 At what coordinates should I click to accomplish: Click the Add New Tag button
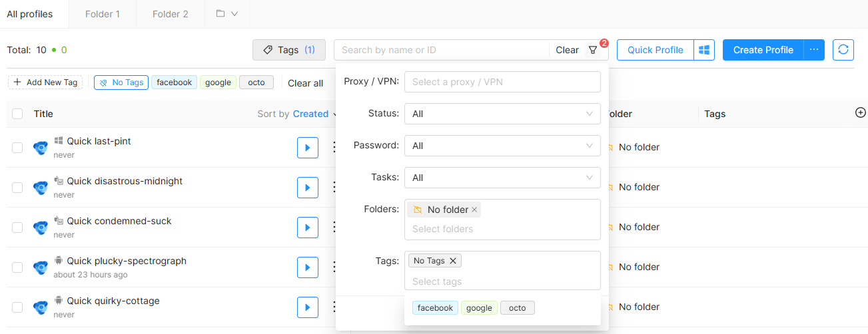[x=45, y=83]
